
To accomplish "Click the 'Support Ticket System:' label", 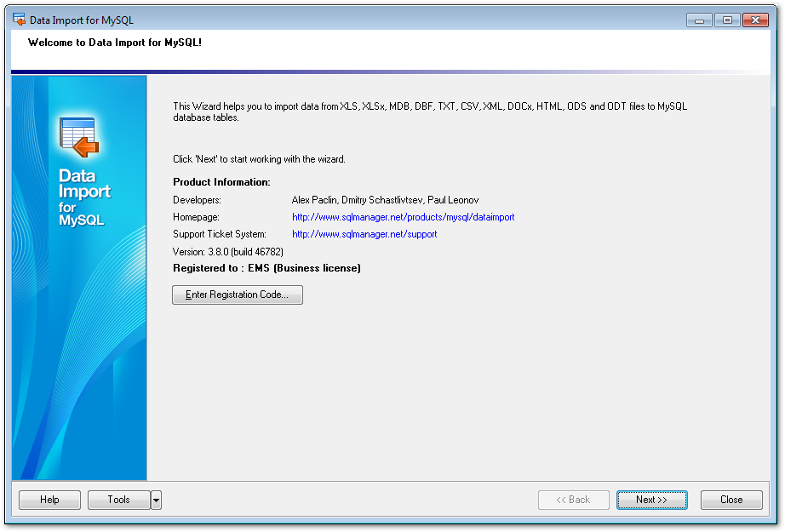I will 220,234.
